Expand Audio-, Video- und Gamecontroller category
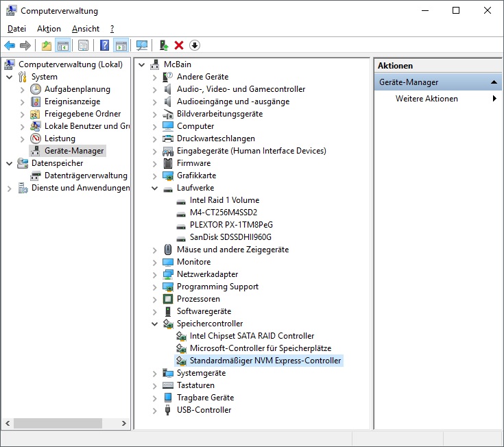 154,90
